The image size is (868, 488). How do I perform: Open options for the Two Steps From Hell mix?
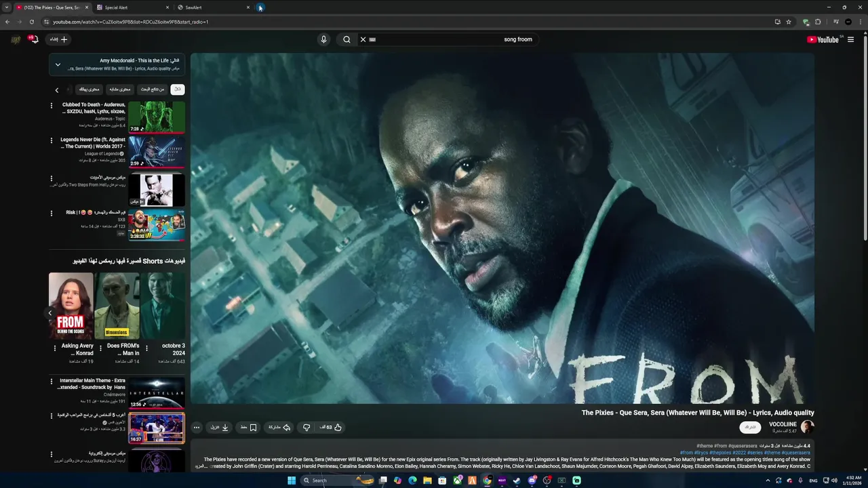coord(51,179)
